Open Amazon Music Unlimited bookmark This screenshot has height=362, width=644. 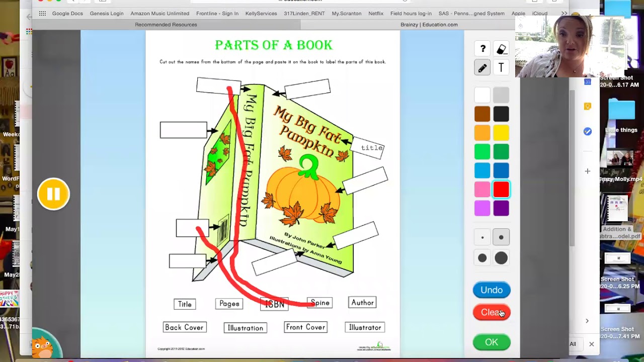coord(160,14)
